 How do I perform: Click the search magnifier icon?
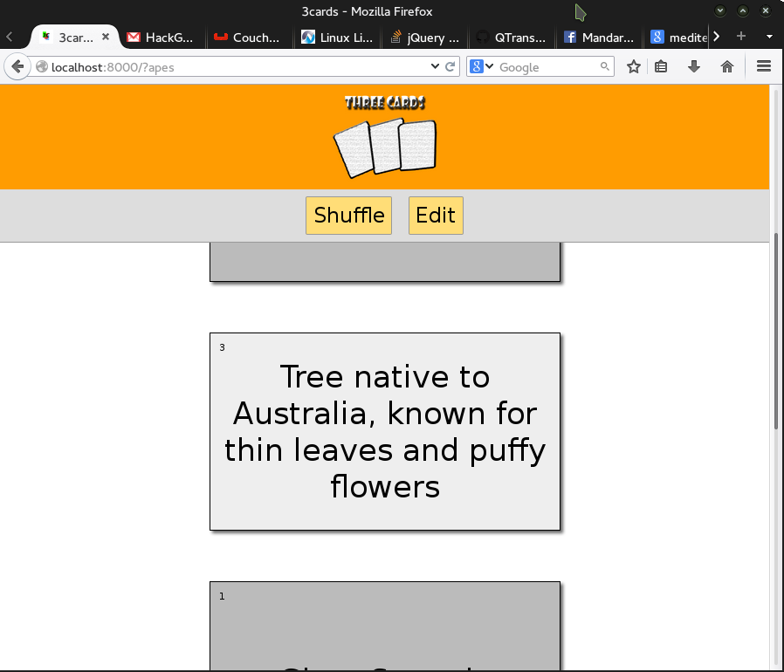[x=604, y=66]
